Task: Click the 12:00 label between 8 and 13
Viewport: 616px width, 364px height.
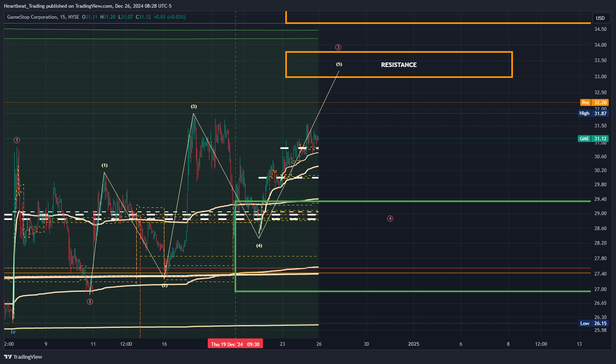Action: tap(541, 344)
